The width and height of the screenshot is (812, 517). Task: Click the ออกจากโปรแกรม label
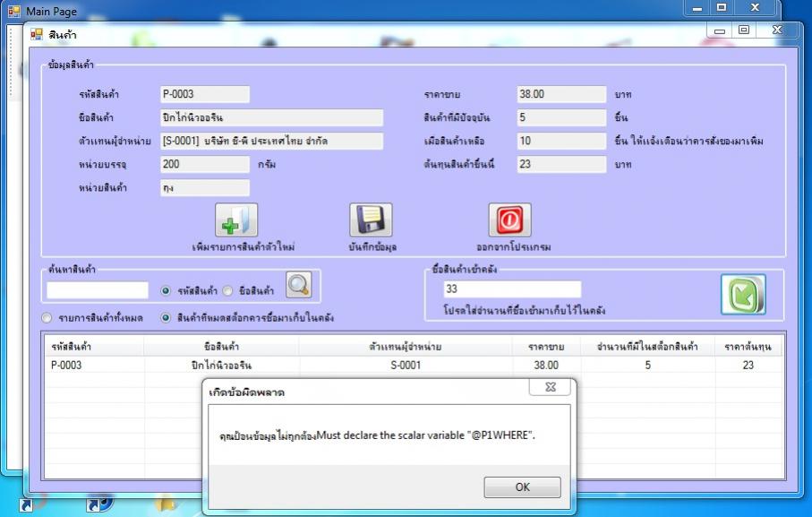click(513, 247)
